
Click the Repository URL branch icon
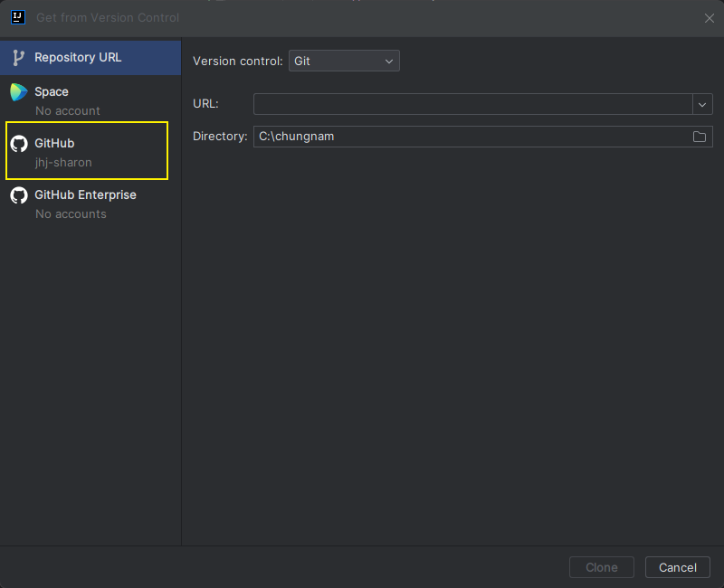(x=18, y=58)
